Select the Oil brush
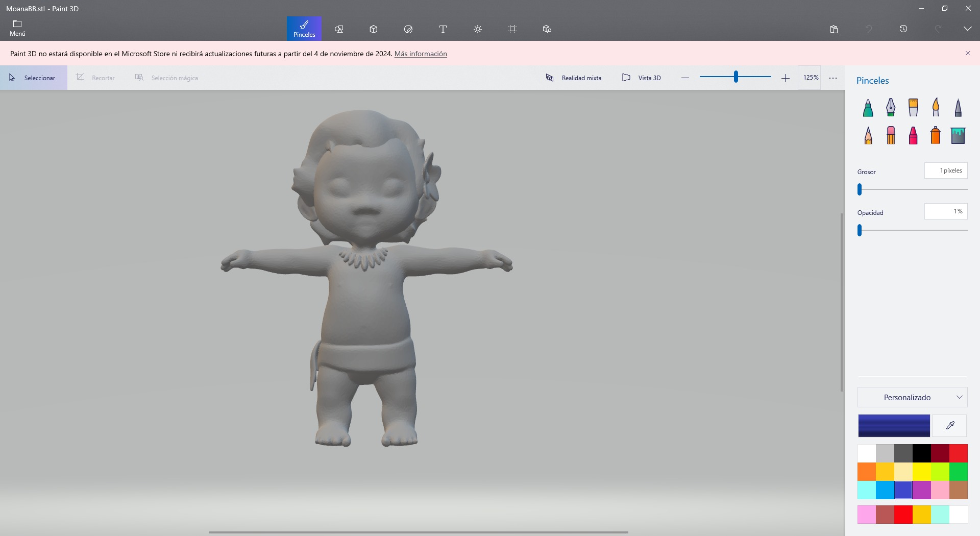This screenshot has height=536, width=980. tap(913, 108)
